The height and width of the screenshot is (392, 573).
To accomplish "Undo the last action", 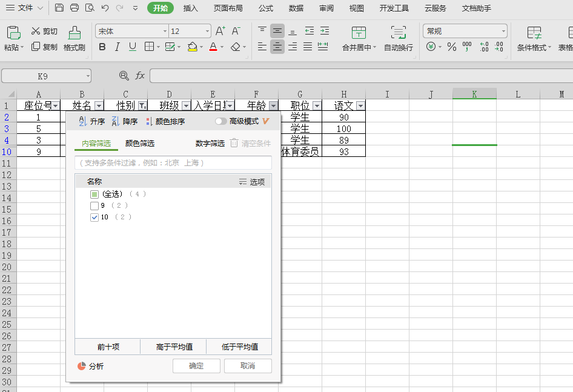I will point(105,8).
